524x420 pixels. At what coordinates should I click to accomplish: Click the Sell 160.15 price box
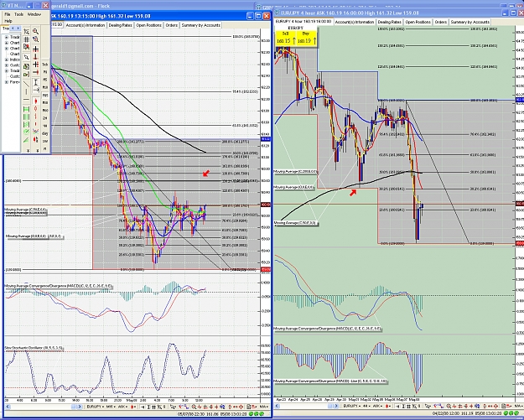[x=285, y=38]
